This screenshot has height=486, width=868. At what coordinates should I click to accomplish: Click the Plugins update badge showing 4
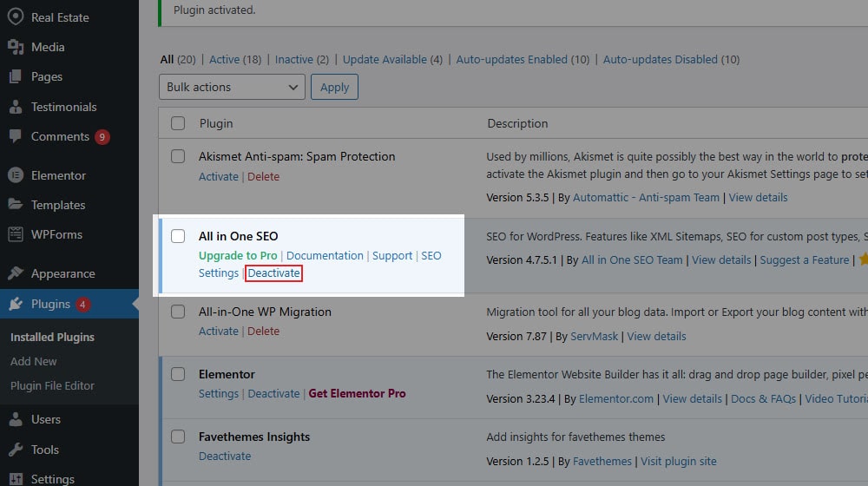(82, 305)
